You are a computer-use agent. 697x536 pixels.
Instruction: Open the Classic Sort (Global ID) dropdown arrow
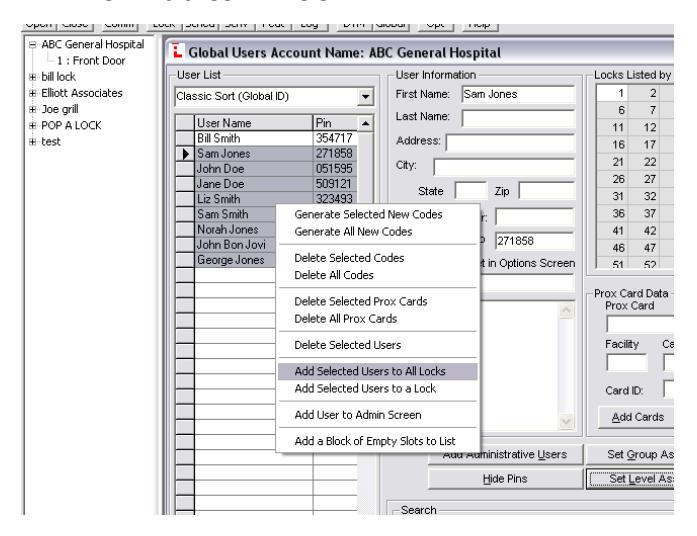click(x=365, y=96)
